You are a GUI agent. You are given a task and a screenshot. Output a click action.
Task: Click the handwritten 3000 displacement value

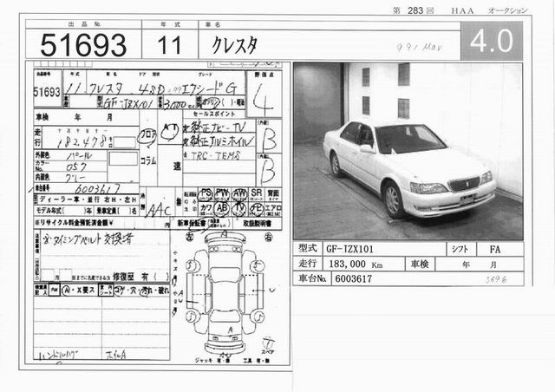[x=174, y=104]
